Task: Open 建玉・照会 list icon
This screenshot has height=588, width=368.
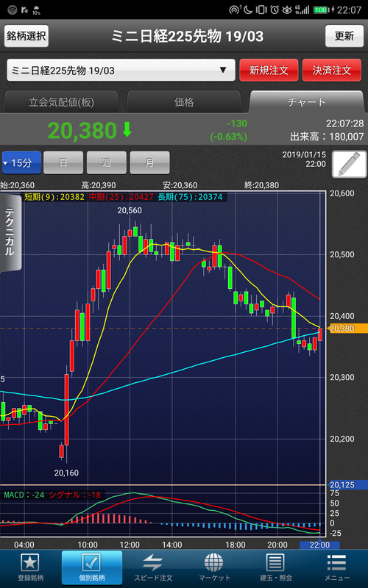Action: [x=275, y=562]
